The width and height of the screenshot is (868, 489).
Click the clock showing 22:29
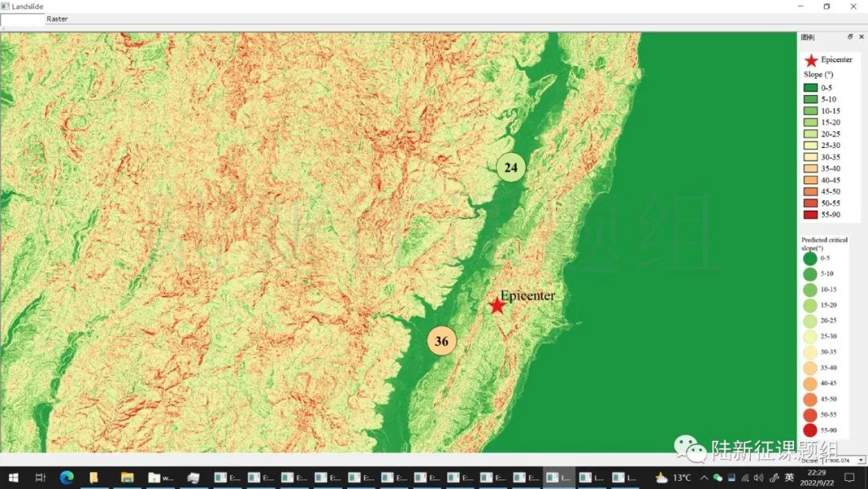pyautogui.click(x=818, y=478)
